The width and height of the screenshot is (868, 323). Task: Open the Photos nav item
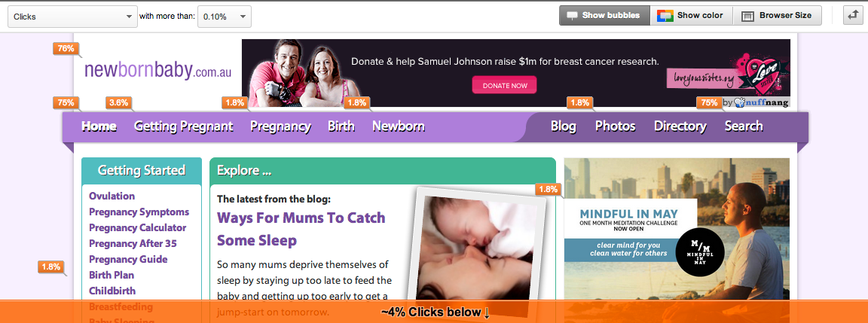click(x=615, y=126)
